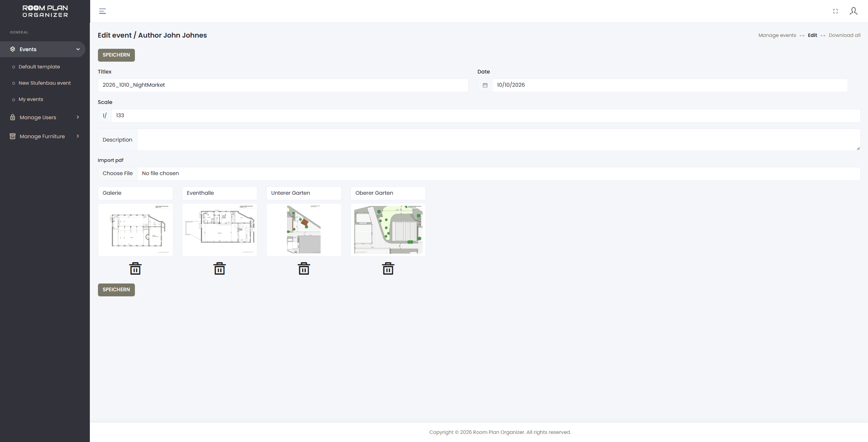
Task: Click the Events layers icon in sidebar
Action: 13,49
